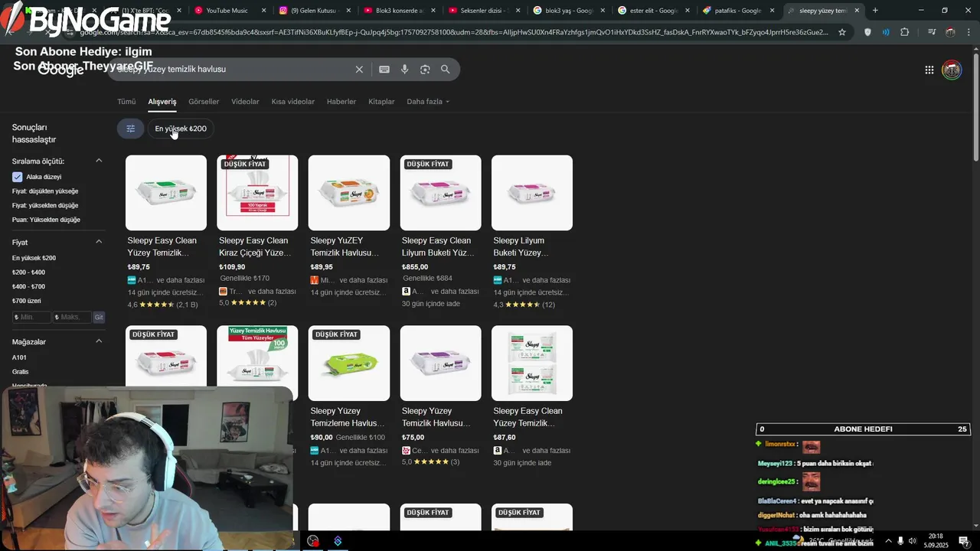
Task: Collapse the Mağazalar section
Action: [x=99, y=341]
